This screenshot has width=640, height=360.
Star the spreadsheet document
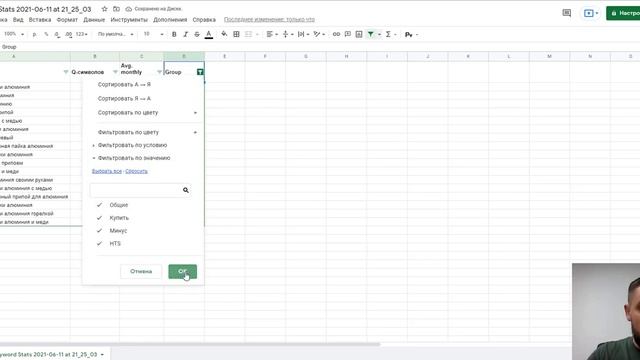coord(104,9)
